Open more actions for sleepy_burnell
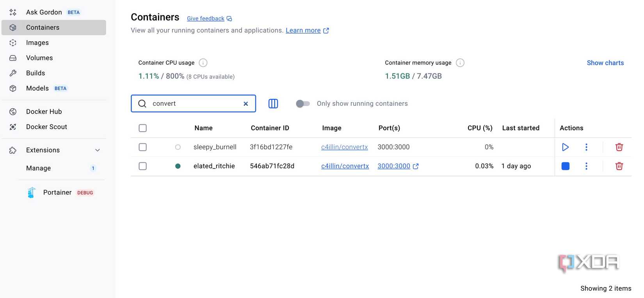Screen dimensions: 644x298 (x=586, y=147)
